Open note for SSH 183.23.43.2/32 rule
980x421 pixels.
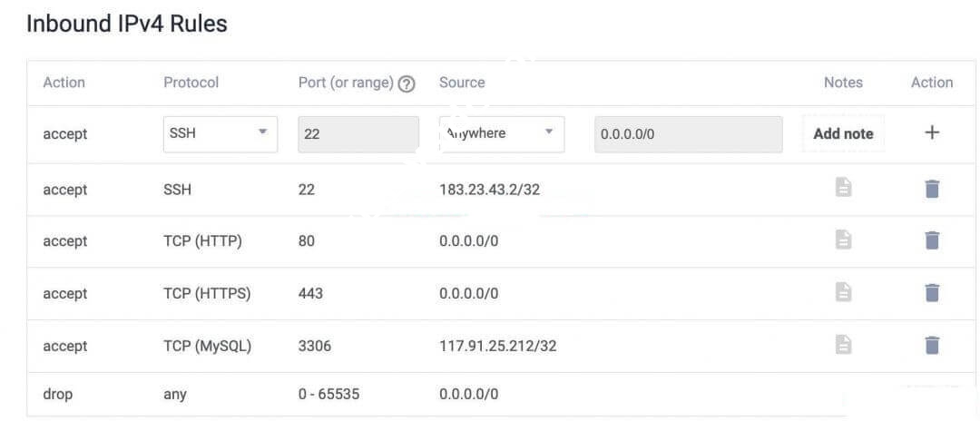[x=843, y=188]
